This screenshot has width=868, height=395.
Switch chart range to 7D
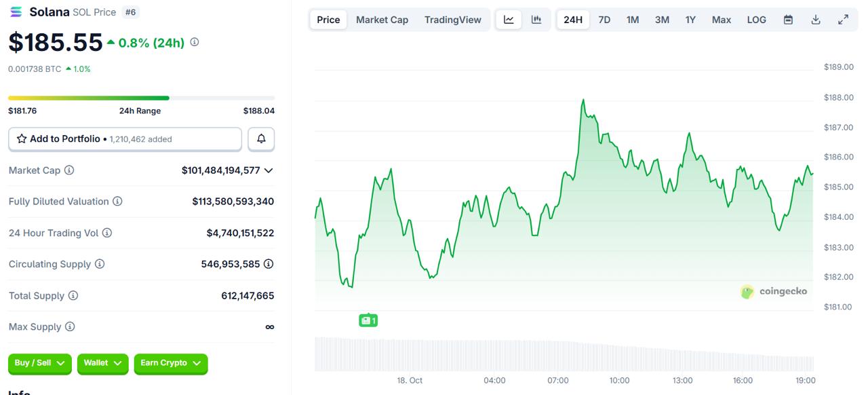pos(604,20)
